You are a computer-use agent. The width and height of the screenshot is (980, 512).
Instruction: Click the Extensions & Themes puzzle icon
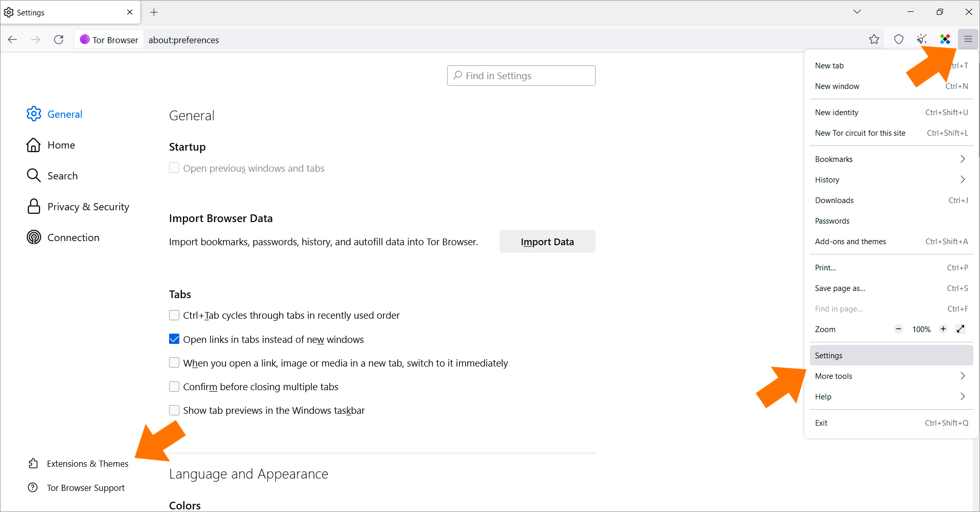pyautogui.click(x=33, y=464)
